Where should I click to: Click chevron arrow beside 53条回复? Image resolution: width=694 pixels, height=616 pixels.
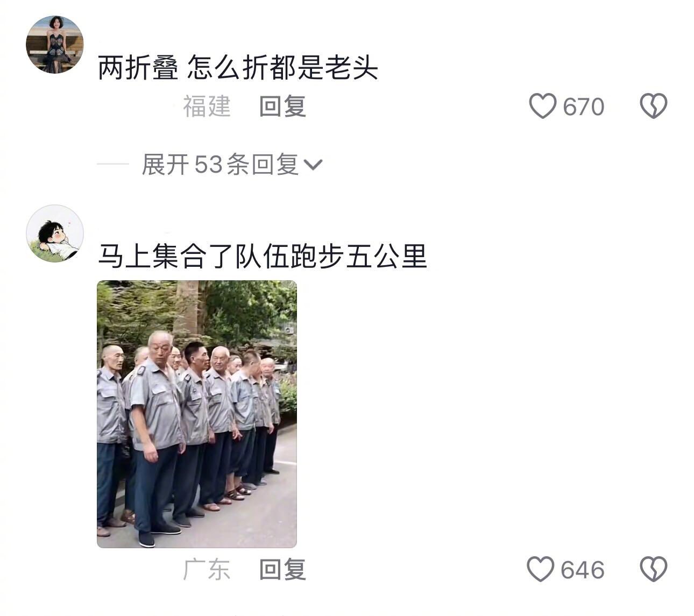(x=313, y=165)
